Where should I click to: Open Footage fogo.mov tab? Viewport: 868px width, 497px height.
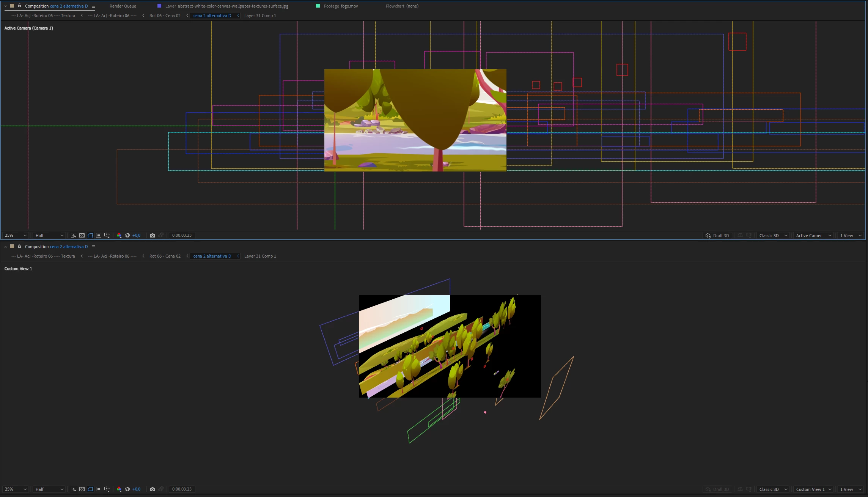pyautogui.click(x=340, y=6)
